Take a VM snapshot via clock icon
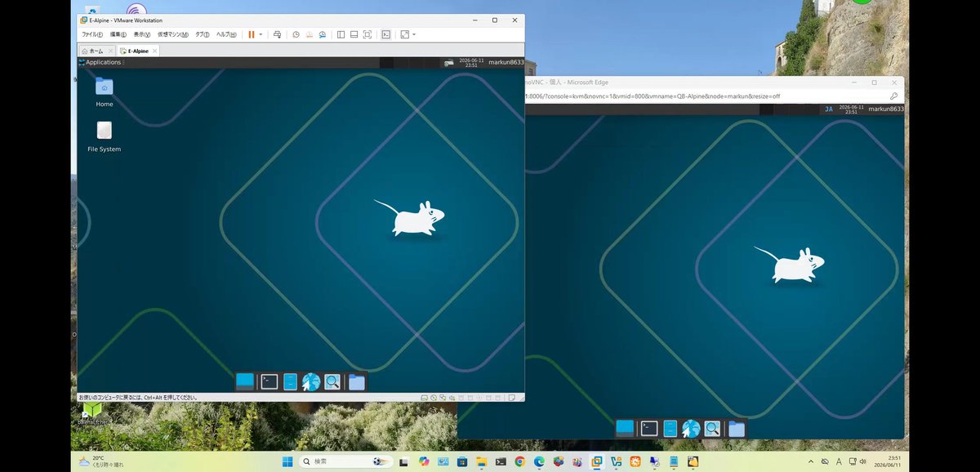The height and width of the screenshot is (472, 980). pos(296,34)
